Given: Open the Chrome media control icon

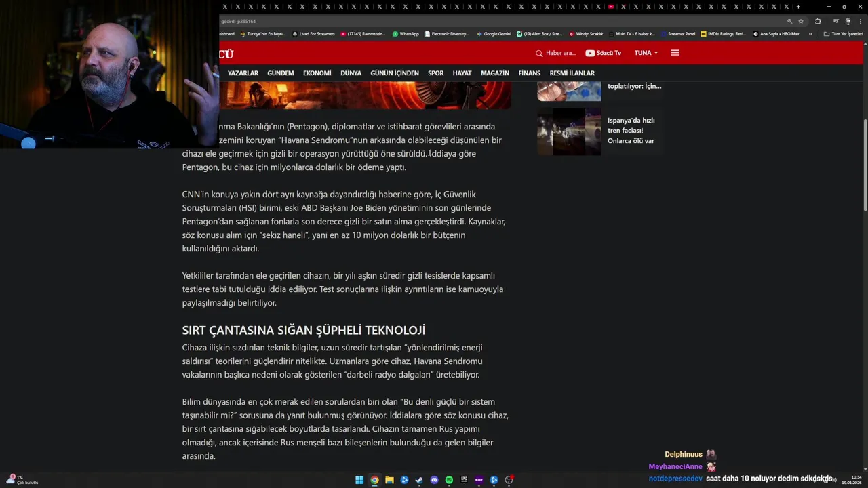Looking at the screenshot, I should point(836,21).
